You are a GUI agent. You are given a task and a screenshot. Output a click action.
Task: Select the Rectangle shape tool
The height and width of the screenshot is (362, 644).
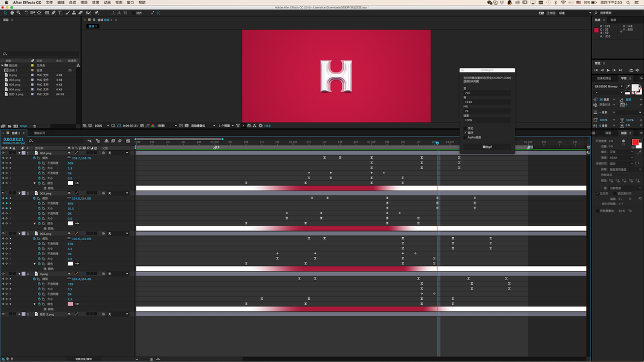(x=47, y=13)
